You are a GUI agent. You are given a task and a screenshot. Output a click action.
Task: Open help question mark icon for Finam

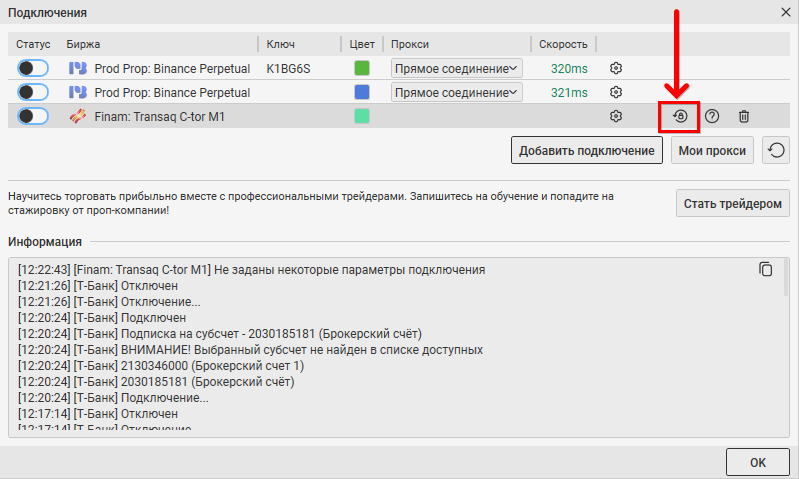pos(712,116)
